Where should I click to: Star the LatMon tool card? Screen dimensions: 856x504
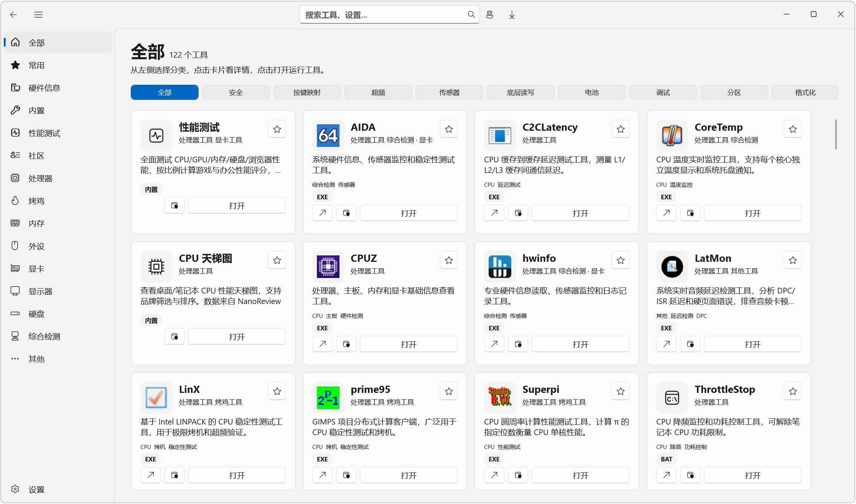coord(793,260)
